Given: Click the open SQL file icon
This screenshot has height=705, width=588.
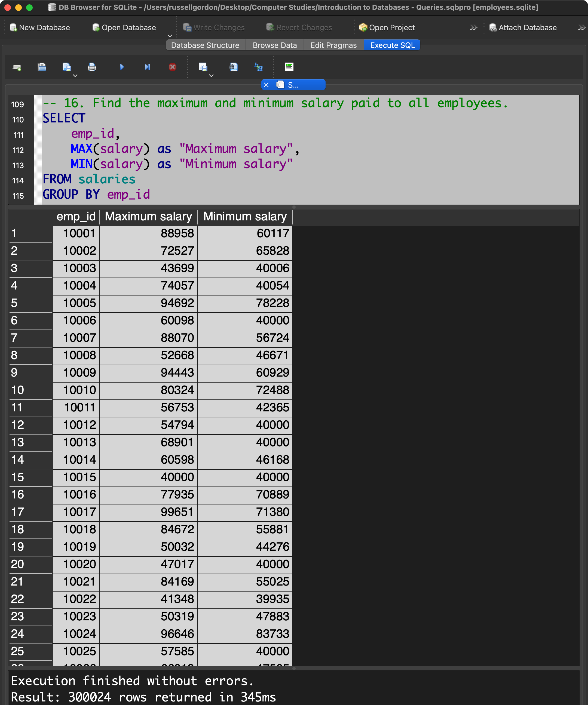Looking at the screenshot, I should 42,67.
